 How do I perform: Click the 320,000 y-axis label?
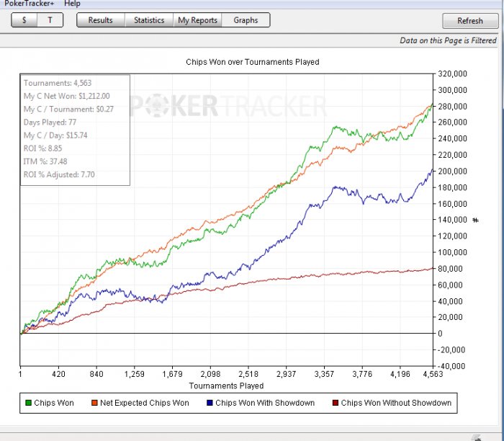[x=452, y=74]
